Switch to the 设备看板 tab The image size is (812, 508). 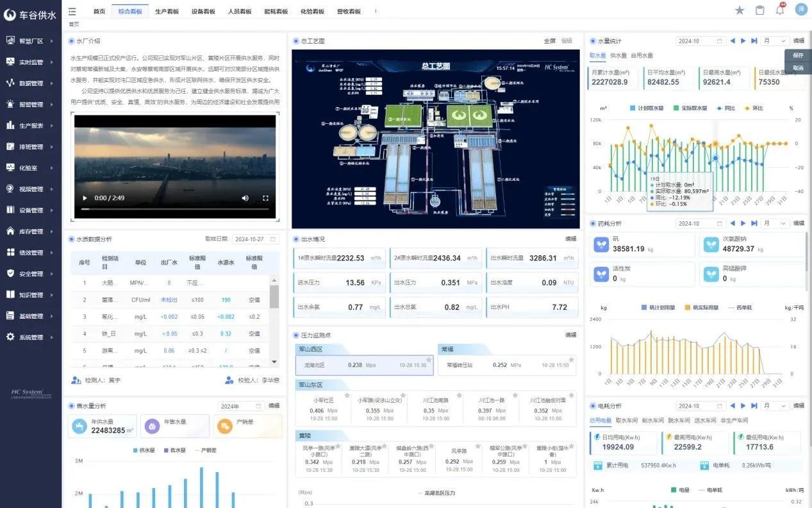click(203, 12)
